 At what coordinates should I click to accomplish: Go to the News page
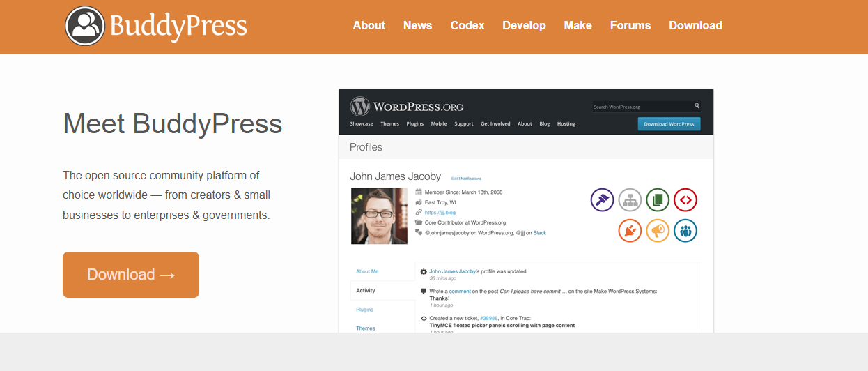coord(418,25)
